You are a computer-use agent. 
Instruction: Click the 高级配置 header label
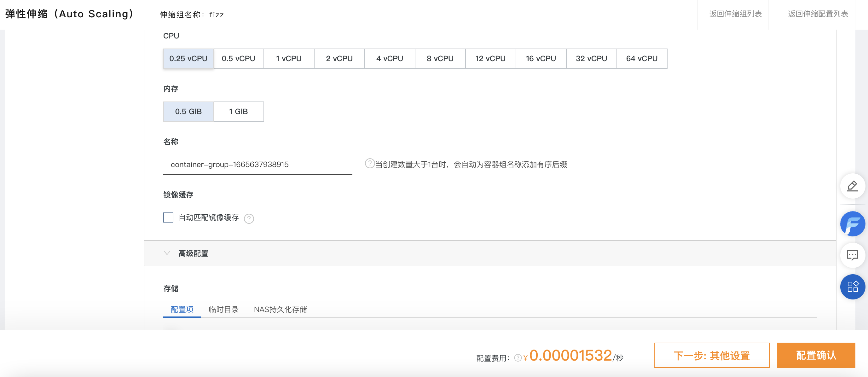pos(194,253)
